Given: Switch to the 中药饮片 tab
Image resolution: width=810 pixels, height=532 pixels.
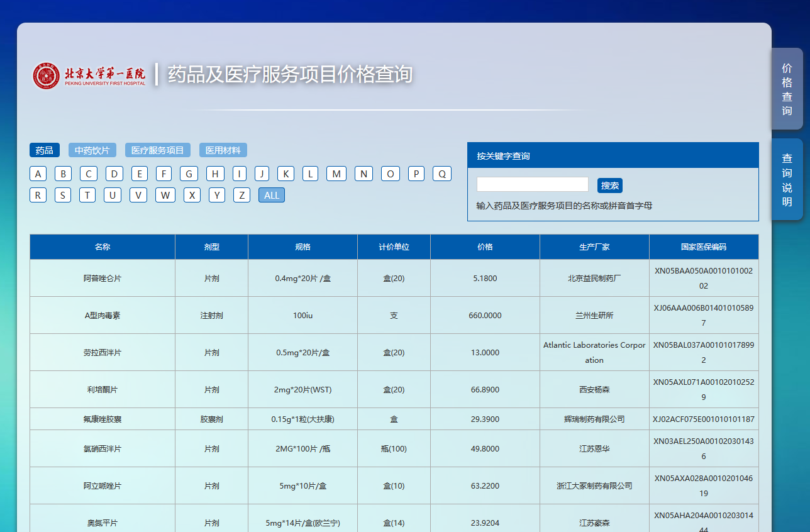Looking at the screenshot, I should [x=92, y=150].
